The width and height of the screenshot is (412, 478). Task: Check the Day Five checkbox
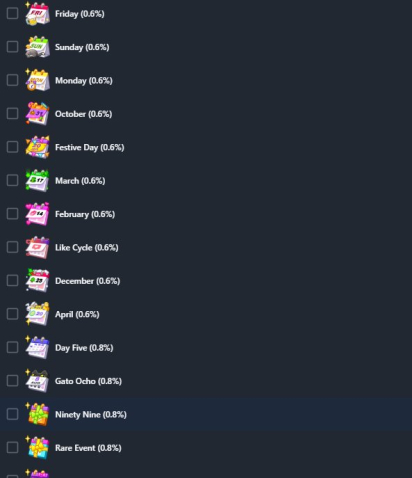(12, 347)
